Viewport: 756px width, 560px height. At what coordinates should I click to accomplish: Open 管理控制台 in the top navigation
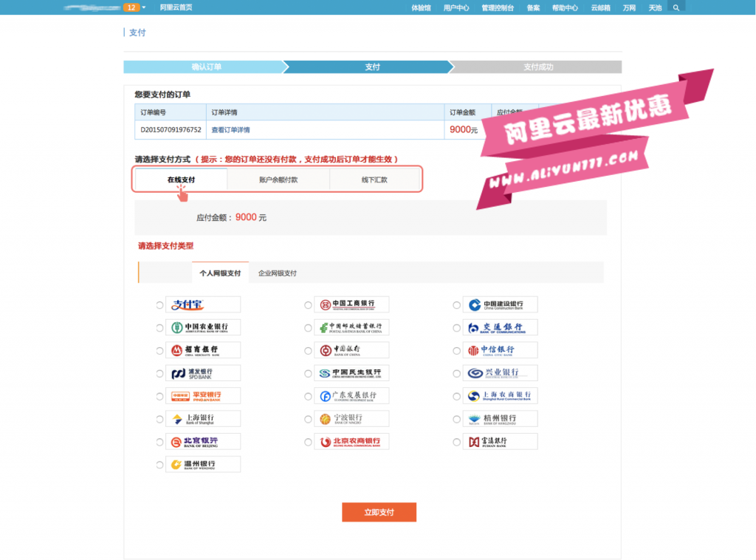[x=498, y=7]
